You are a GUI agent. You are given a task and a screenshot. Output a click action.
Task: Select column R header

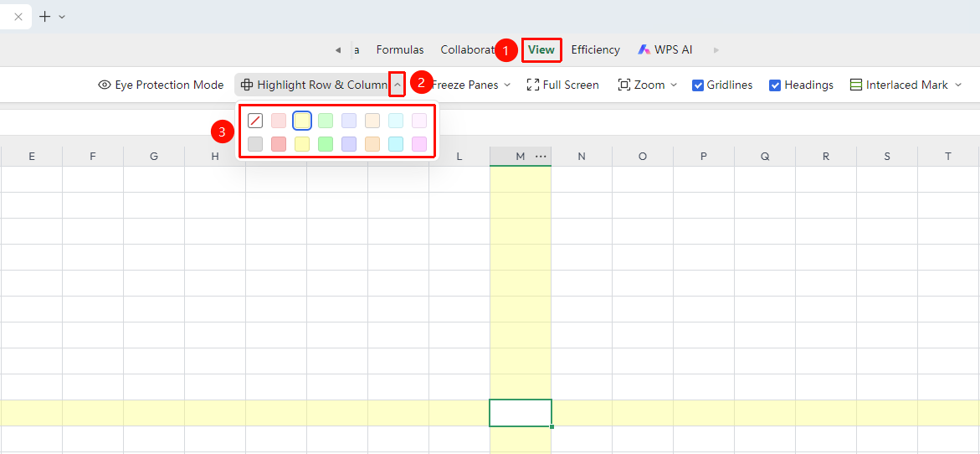tap(826, 157)
